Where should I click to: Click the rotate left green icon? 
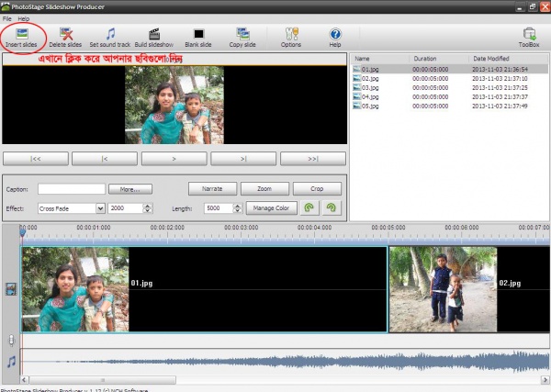[310, 208]
